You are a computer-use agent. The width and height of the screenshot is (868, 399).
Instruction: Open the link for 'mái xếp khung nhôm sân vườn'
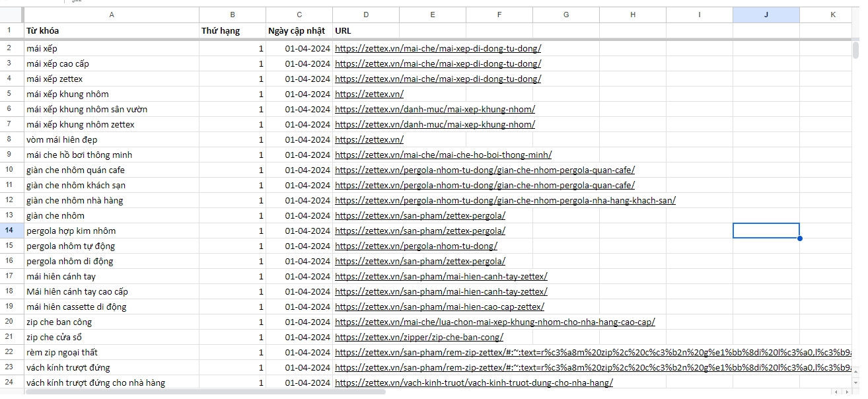[x=435, y=109]
